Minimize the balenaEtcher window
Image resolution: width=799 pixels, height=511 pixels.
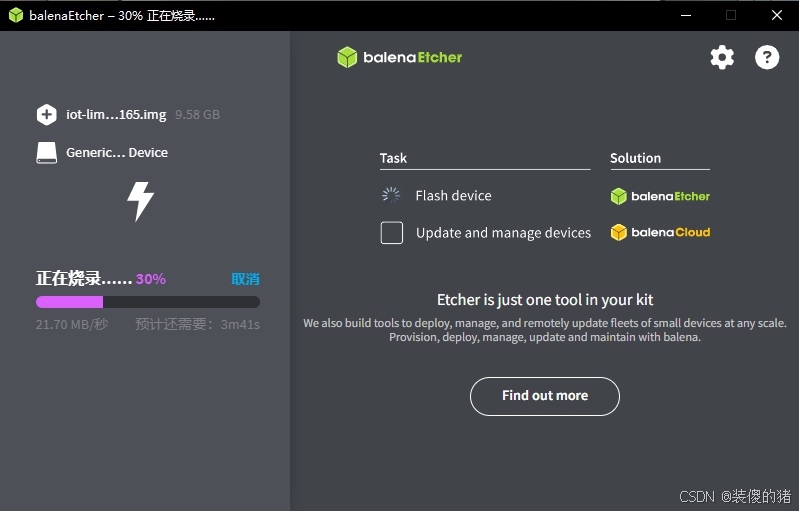tap(686, 15)
